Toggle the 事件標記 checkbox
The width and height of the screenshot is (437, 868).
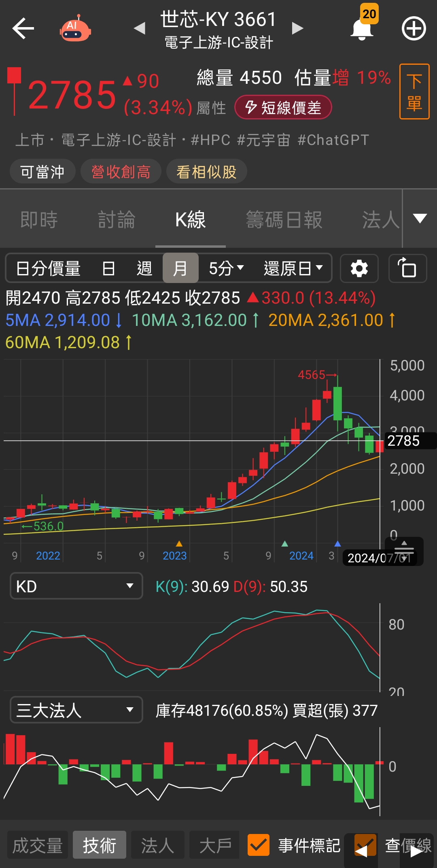pyautogui.click(x=258, y=845)
